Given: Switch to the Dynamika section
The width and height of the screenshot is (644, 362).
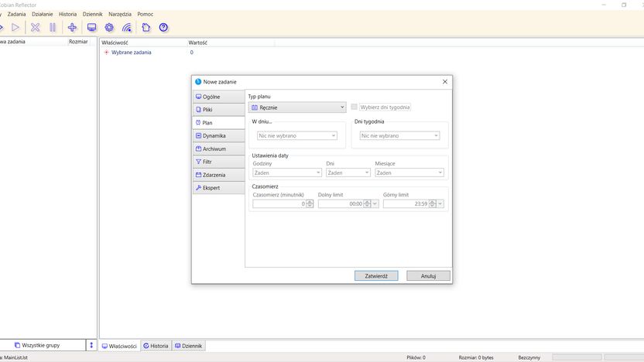Looking at the screenshot, I should click(219, 136).
